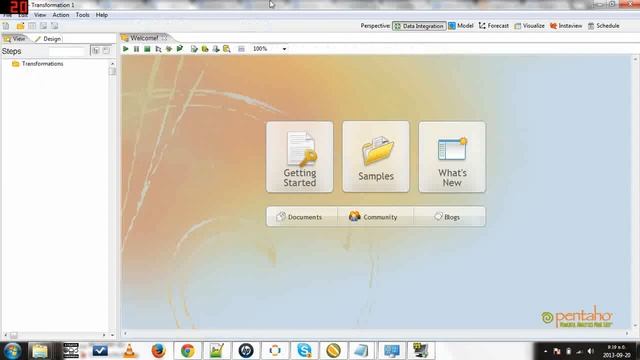Debug the transformation with the gear icon
The image size is (640, 360).
pyautogui.click(x=169, y=49)
